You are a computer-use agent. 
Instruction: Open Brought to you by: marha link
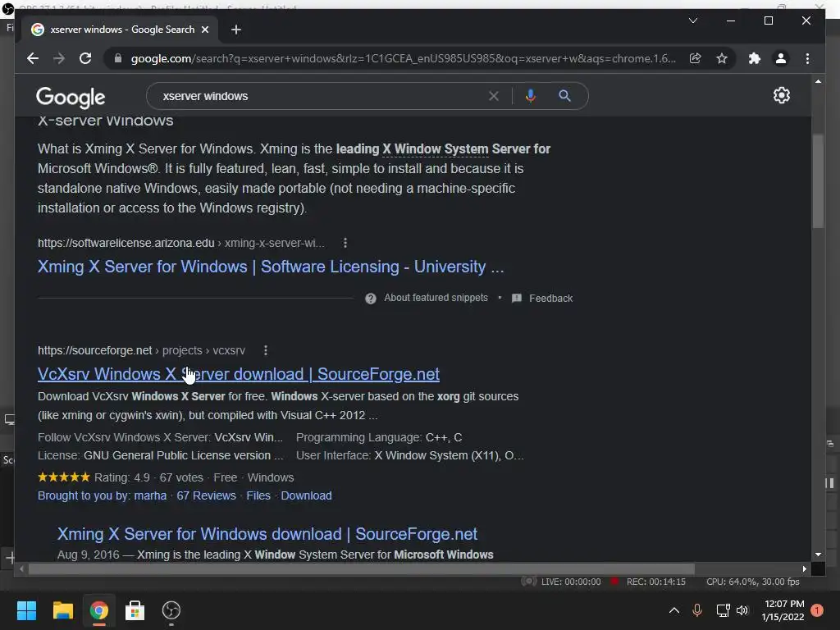point(102,495)
